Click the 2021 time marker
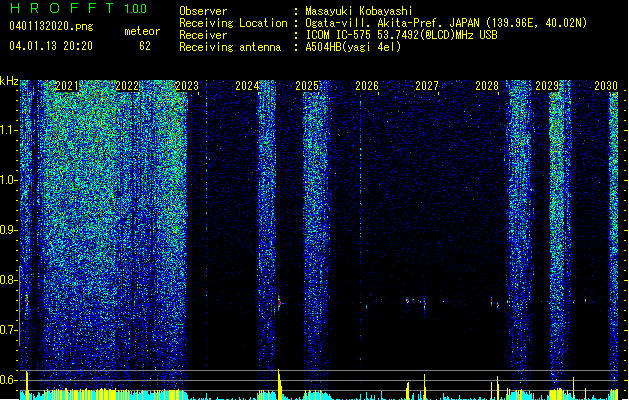The image size is (629, 400). click(67, 86)
